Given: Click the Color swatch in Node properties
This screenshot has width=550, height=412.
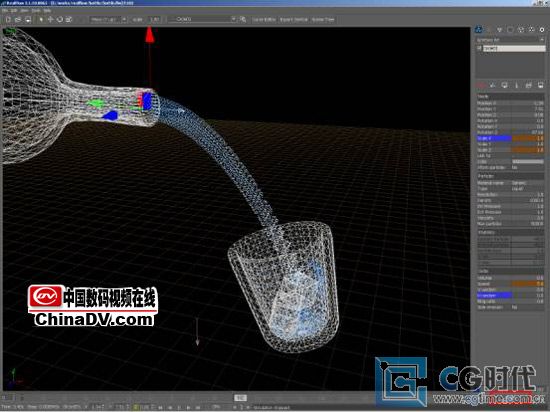Looking at the screenshot, I should click(x=528, y=162).
